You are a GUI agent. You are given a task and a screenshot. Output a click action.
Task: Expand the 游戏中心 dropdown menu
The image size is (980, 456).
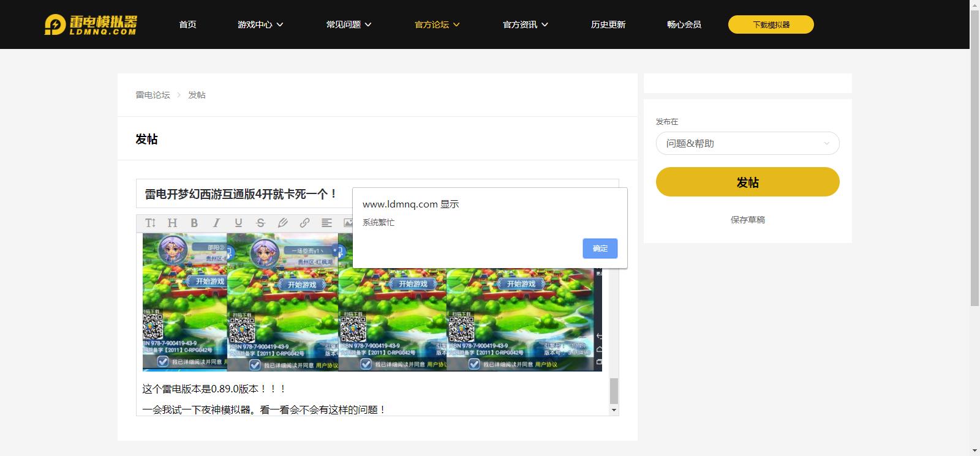point(260,24)
